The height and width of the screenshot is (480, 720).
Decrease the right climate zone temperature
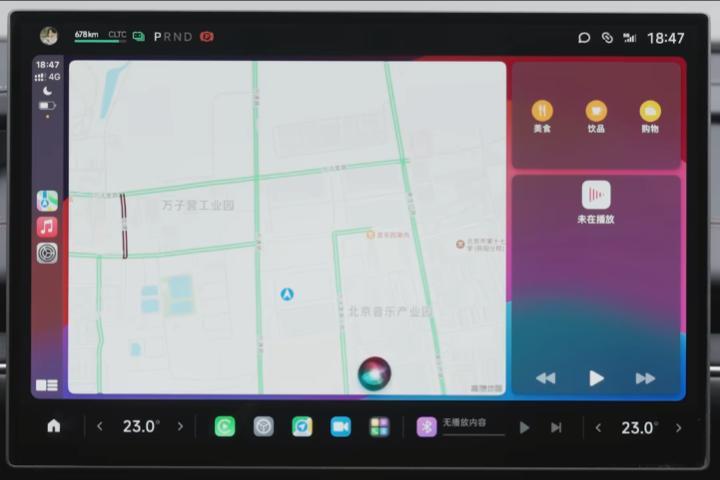pos(598,428)
